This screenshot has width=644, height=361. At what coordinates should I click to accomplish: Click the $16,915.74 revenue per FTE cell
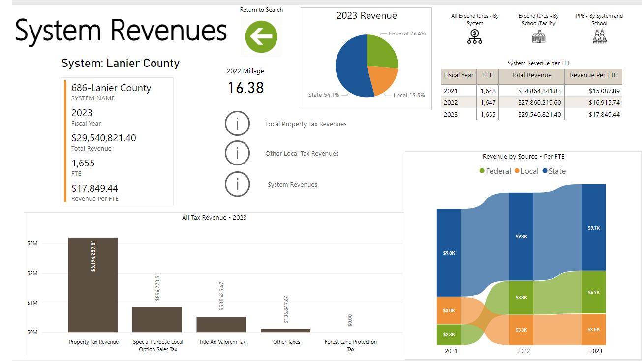pos(593,102)
